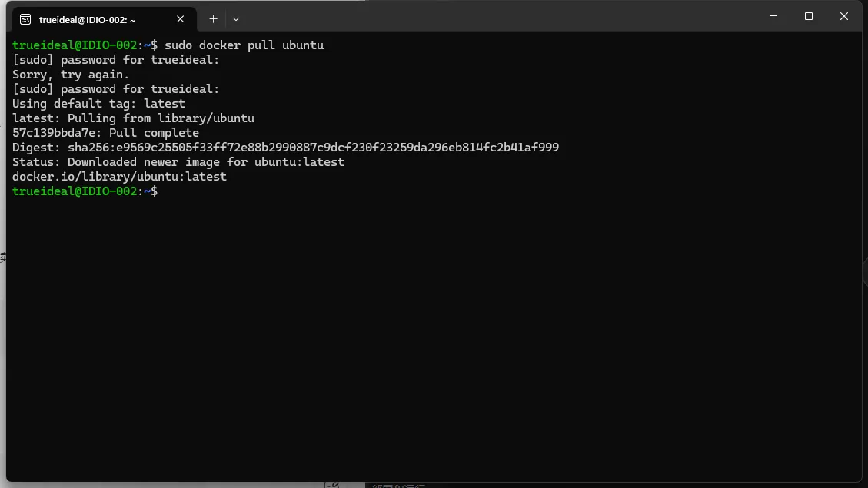The height and width of the screenshot is (488, 868).
Task: Close the trueideal@IDIO-002 tab
Action: click(x=180, y=19)
